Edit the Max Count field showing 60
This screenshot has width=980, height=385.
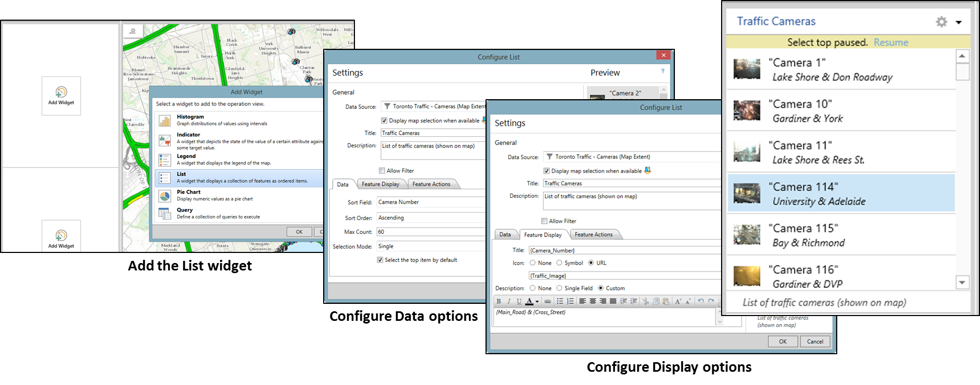431,232
